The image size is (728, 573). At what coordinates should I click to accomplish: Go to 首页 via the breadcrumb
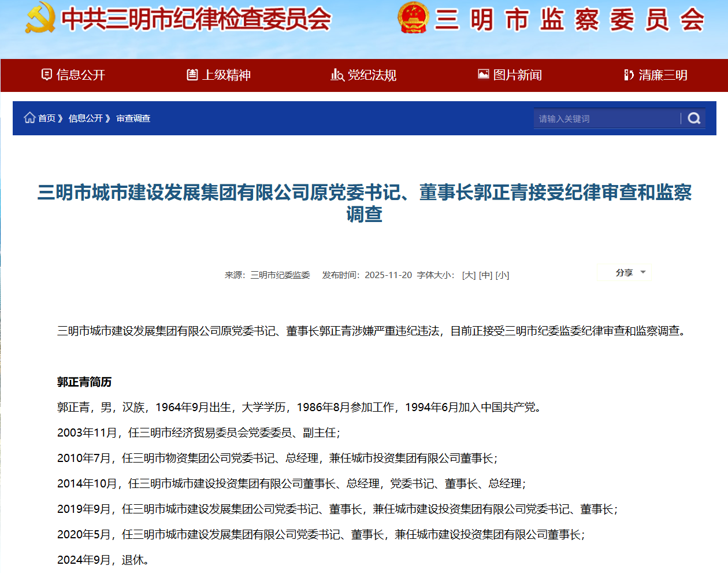[47, 119]
